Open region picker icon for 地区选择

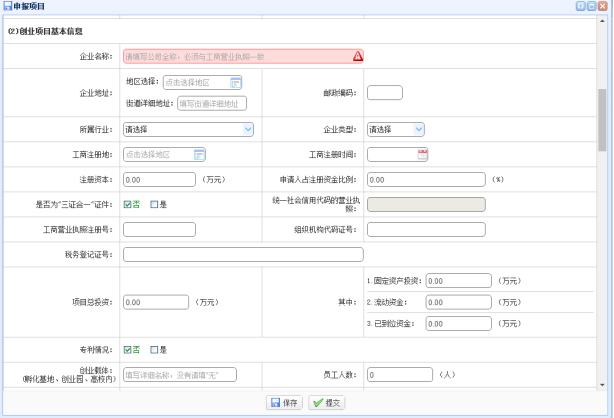tap(236, 82)
